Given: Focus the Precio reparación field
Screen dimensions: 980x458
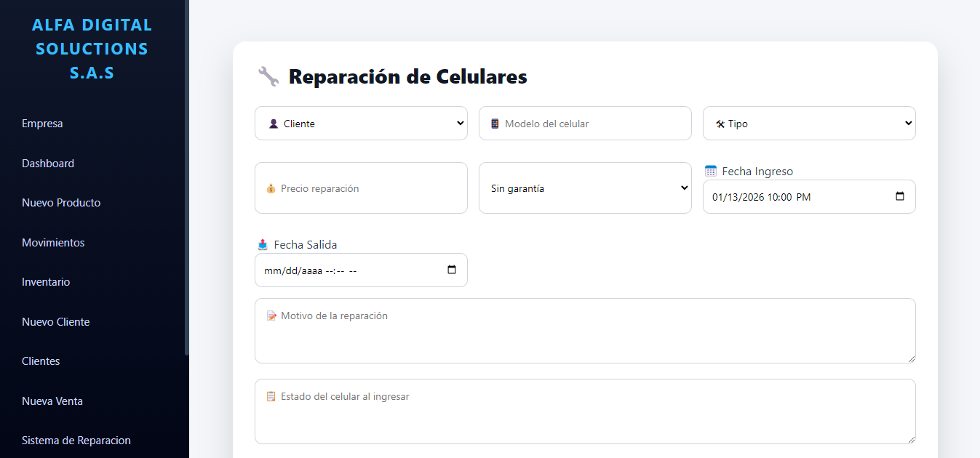Looking at the screenshot, I should 361,188.
